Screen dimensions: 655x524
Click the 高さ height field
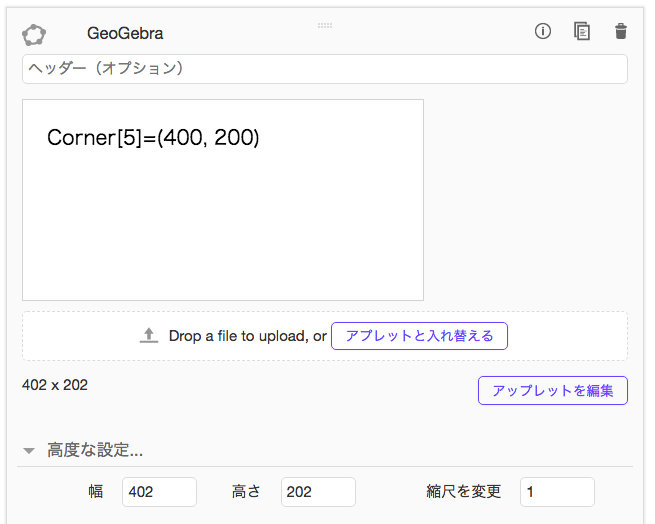coord(318,492)
